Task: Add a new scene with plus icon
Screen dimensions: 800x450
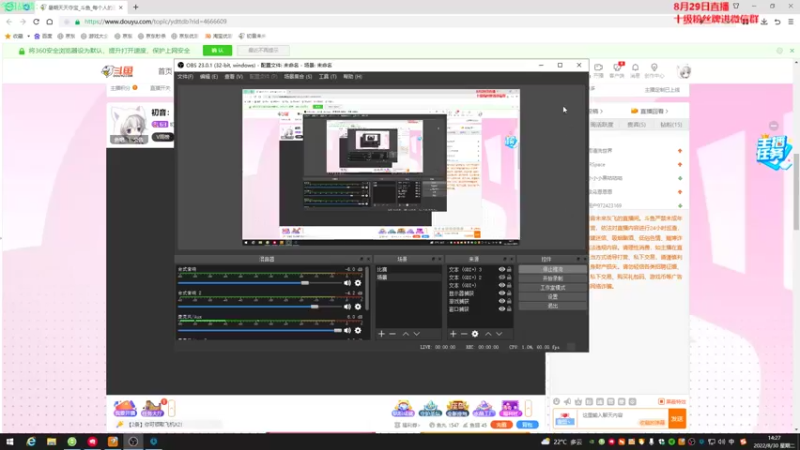Action: coord(381,334)
